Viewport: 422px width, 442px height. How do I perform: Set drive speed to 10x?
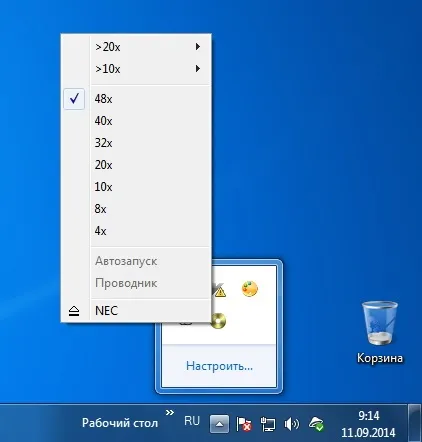pyautogui.click(x=136, y=187)
